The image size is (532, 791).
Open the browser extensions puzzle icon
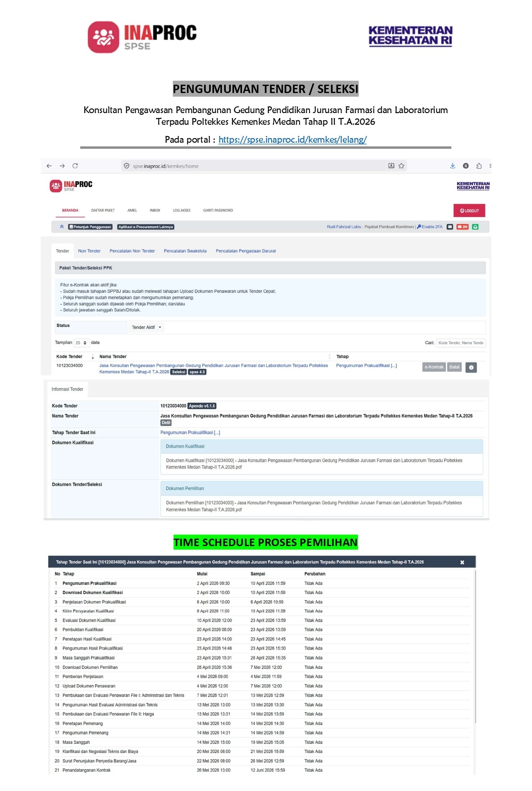[479, 166]
